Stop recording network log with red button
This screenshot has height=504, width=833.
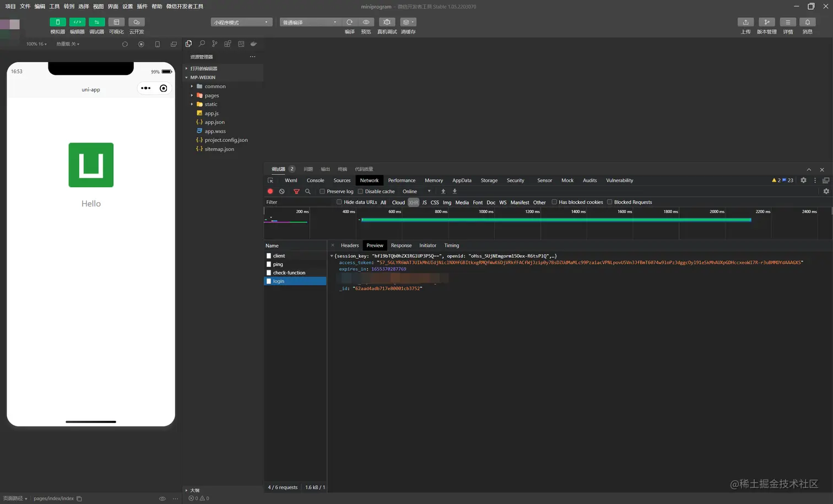pos(270,192)
